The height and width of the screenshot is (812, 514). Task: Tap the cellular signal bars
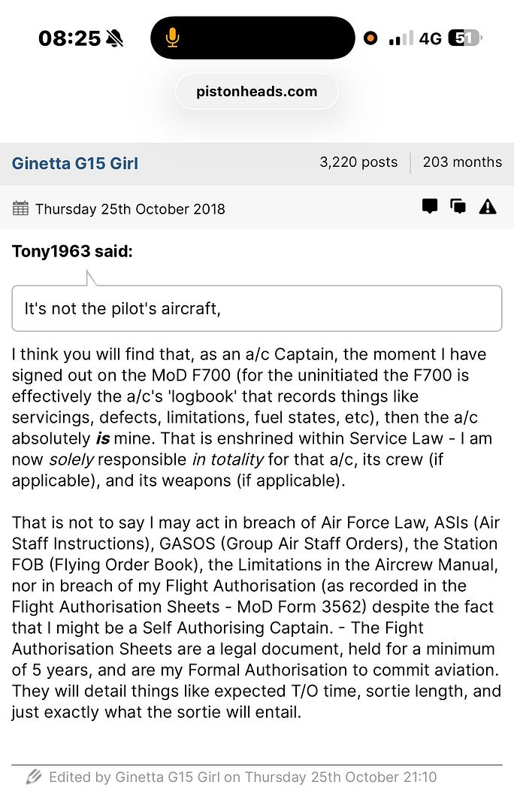pos(401,38)
